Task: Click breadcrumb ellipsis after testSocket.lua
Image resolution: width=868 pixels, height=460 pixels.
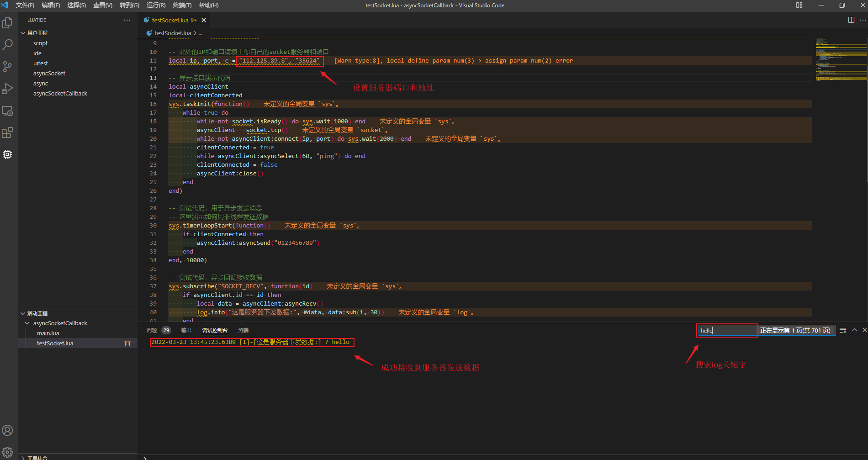Action: tap(200, 33)
